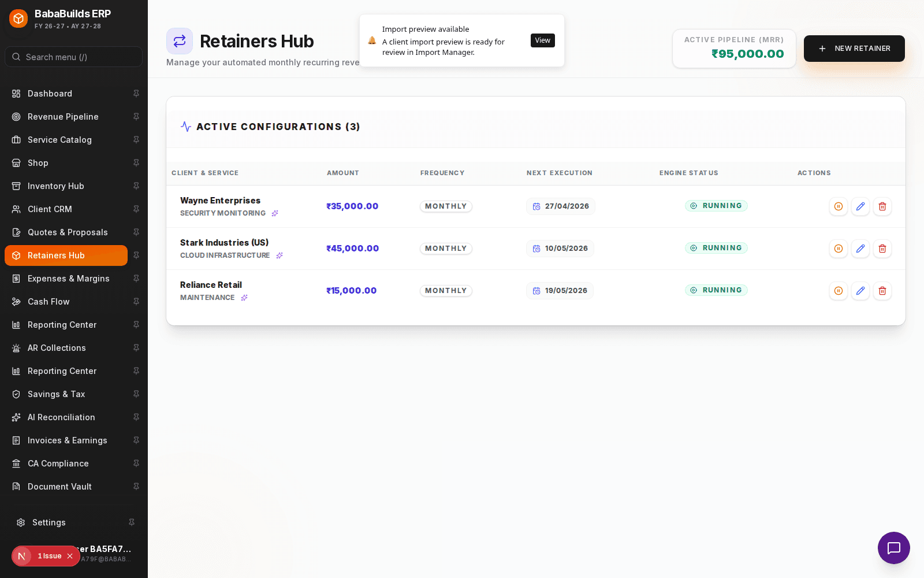Dismiss the 1 Issue badge

pyautogui.click(x=70, y=556)
